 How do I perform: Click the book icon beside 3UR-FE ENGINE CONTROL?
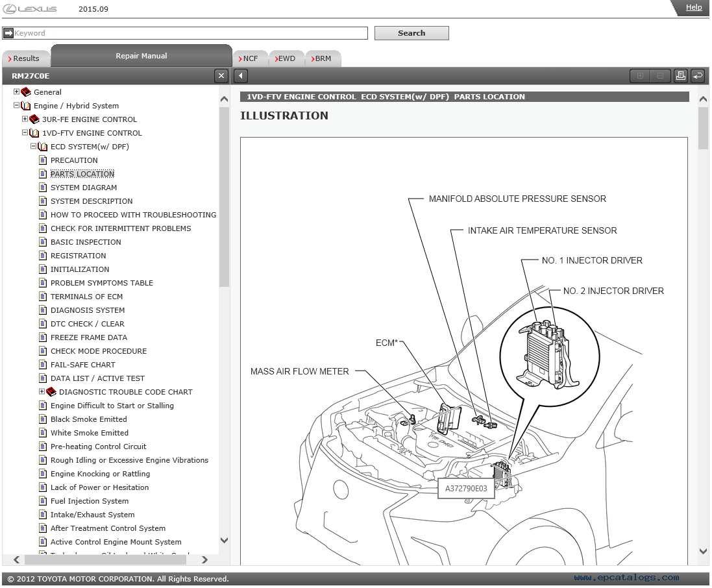tap(34, 119)
